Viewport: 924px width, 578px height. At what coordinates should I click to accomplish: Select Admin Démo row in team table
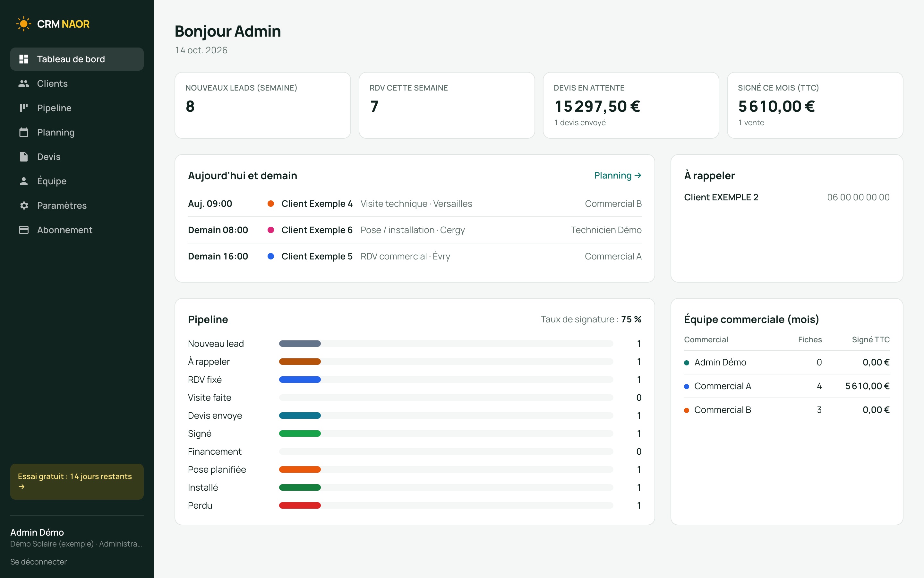pyautogui.click(x=787, y=363)
